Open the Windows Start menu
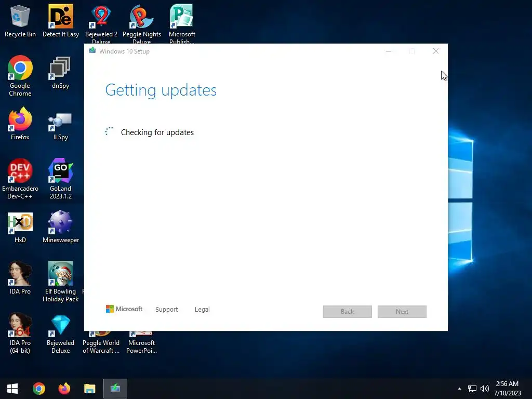 tap(12, 389)
